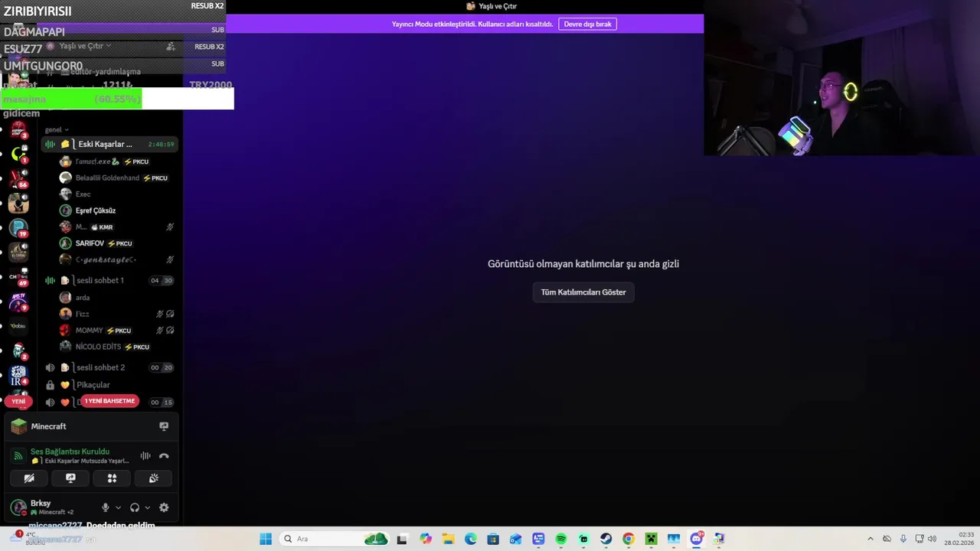The height and width of the screenshot is (551, 980).
Task: Open locked Pikaçular channel
Action: click(x=109, y=385)
